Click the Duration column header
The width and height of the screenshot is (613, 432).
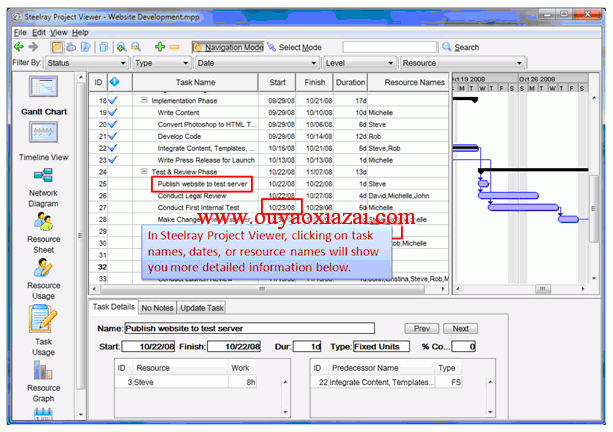point(350,82)
